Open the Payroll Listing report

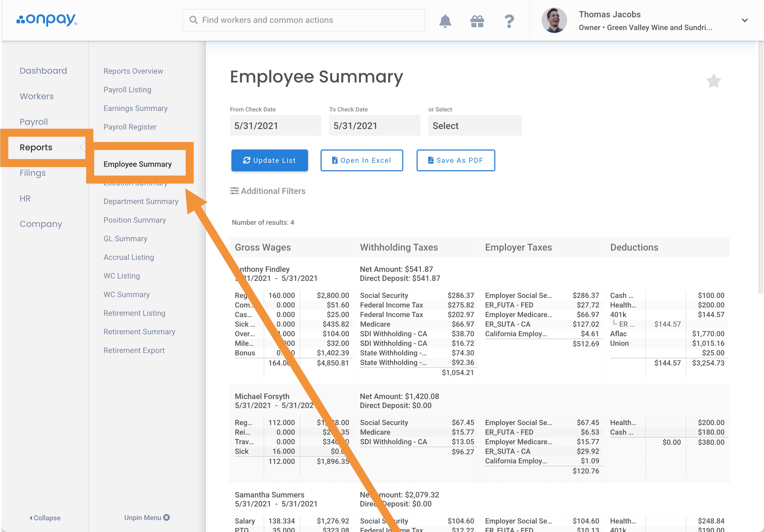(x=127, y=89)
